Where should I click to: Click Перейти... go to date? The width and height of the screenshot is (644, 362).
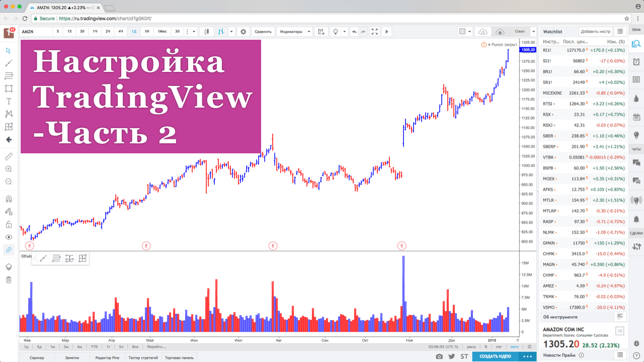pos(156,347)
